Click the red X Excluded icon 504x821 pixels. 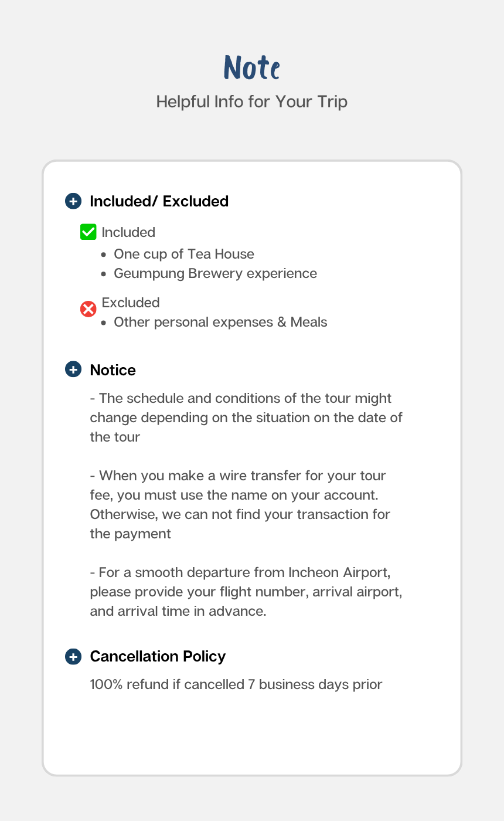(88, 309)
